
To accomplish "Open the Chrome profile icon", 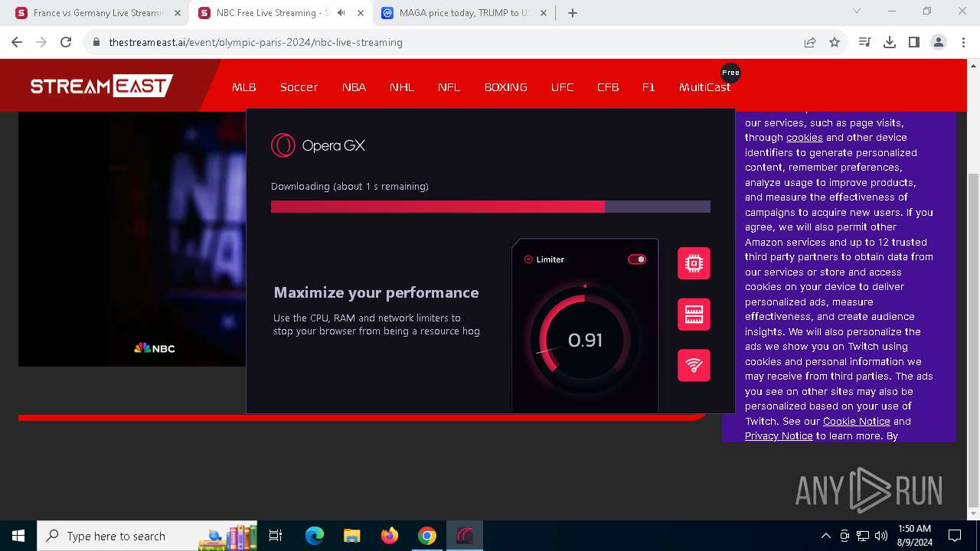I will coord(939,42).
